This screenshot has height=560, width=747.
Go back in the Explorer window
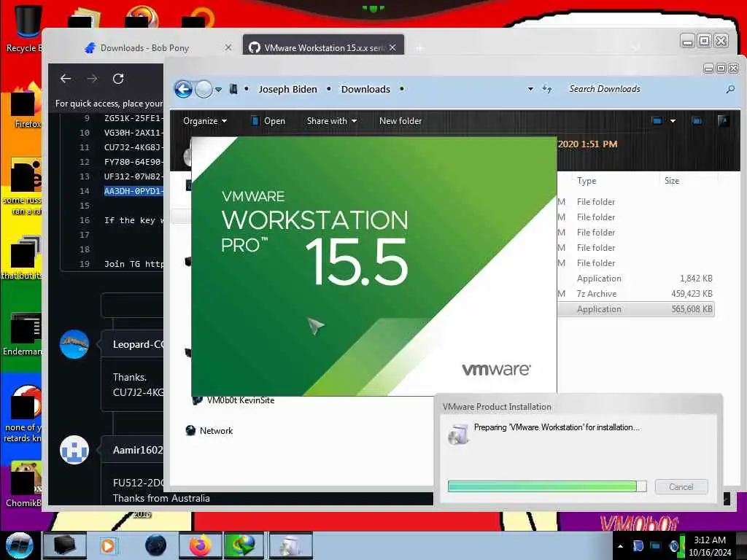point(183,89)
